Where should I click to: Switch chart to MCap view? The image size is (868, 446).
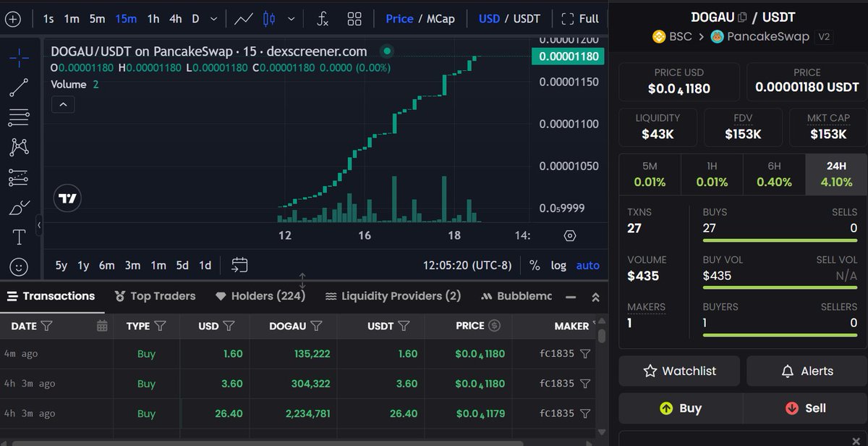pos(441,19)
